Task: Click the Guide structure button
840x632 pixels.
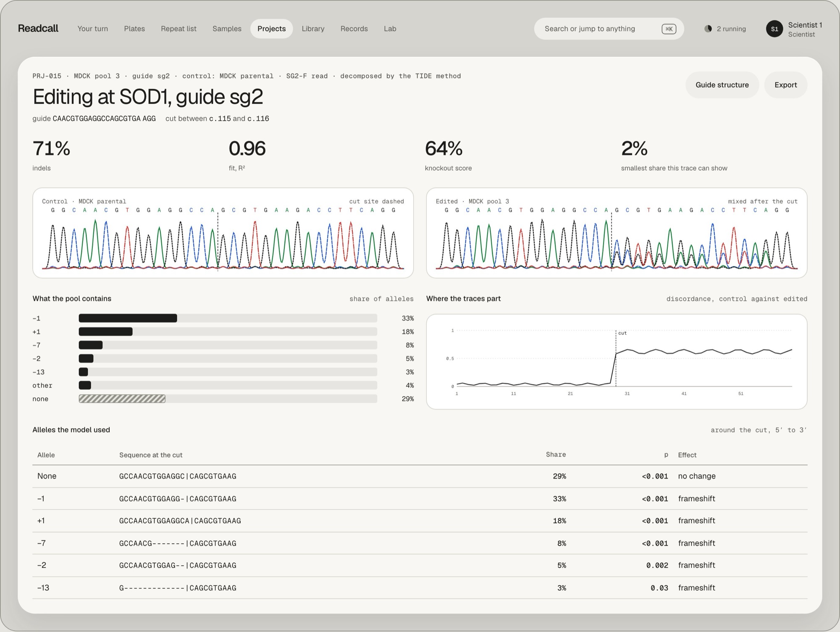Action: point(722,85)
